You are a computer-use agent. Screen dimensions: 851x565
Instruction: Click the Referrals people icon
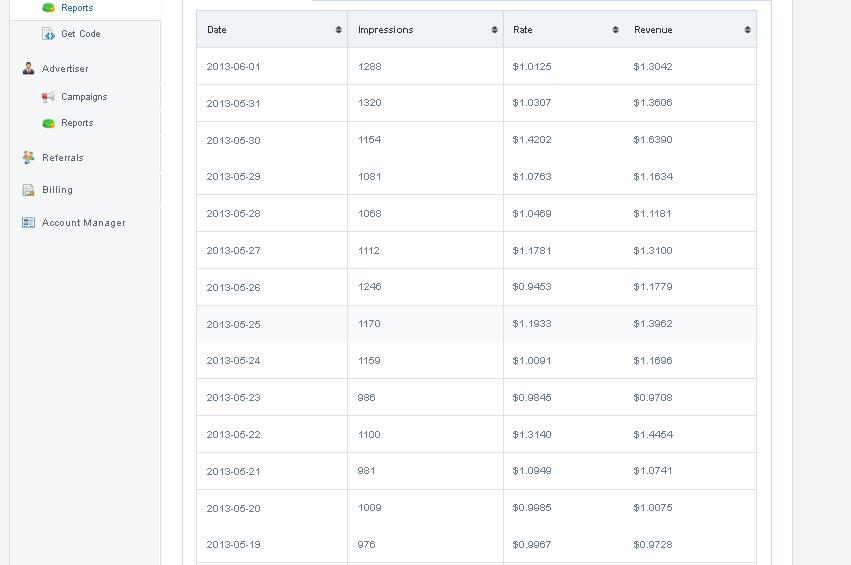pos(28,157)
